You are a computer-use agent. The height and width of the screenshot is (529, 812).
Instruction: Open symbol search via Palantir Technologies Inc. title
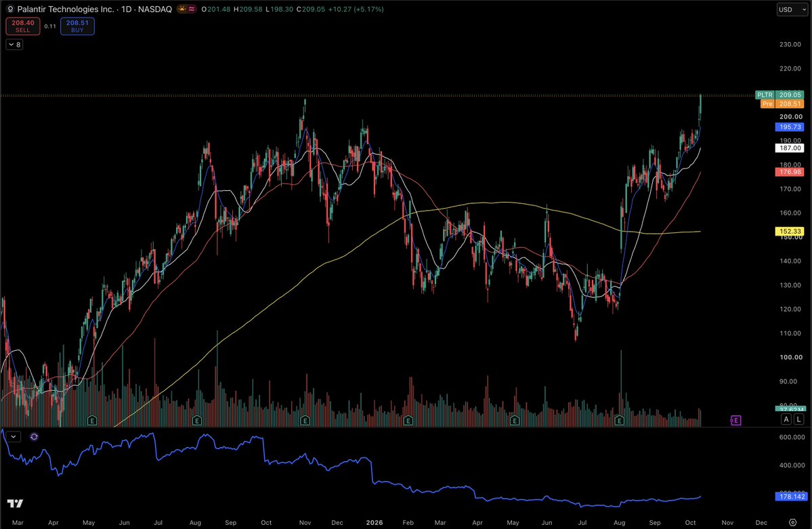[65, 9]
